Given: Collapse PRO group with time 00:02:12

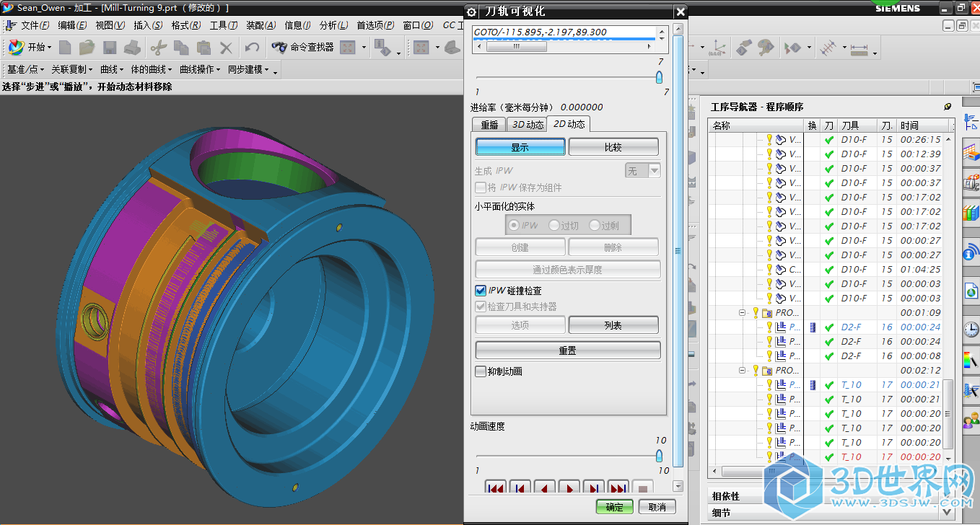Looking at the screenshot, I should 742,371.
